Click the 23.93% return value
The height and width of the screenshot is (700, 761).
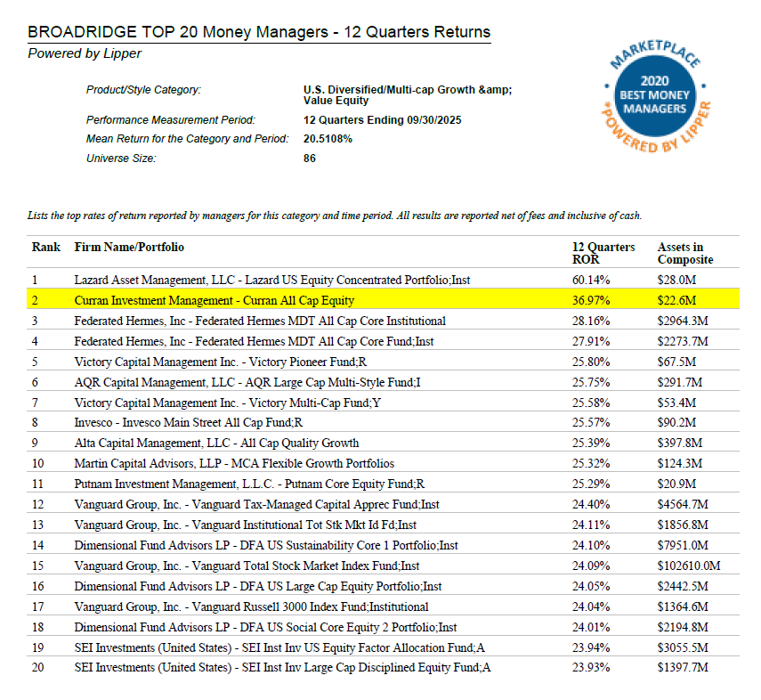(591, 667)
